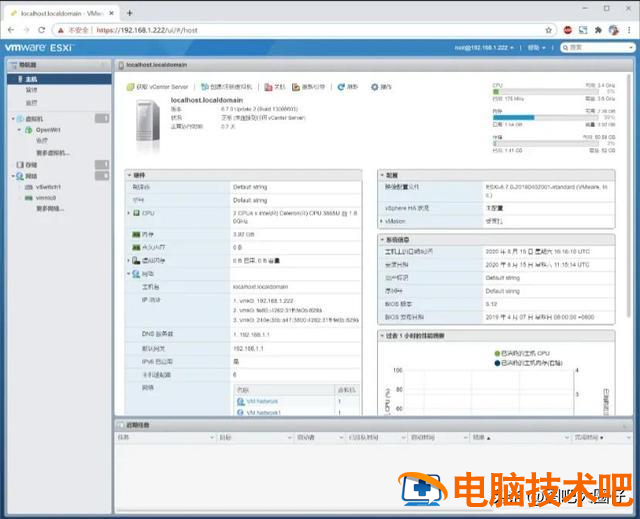This screenshot has height=519, width=640.
Task: Open Monitor under Host in the navigator
Action: (31, 103)
